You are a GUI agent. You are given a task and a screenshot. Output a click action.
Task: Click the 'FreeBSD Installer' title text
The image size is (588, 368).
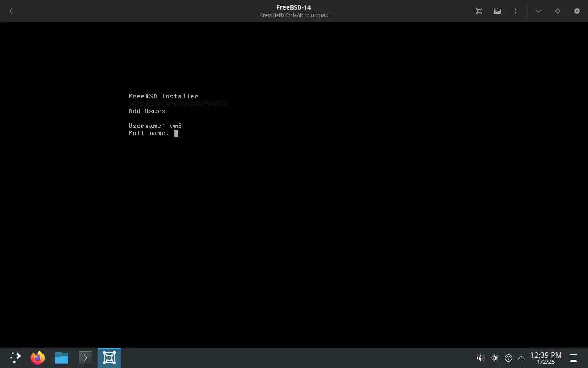point(163,96)
